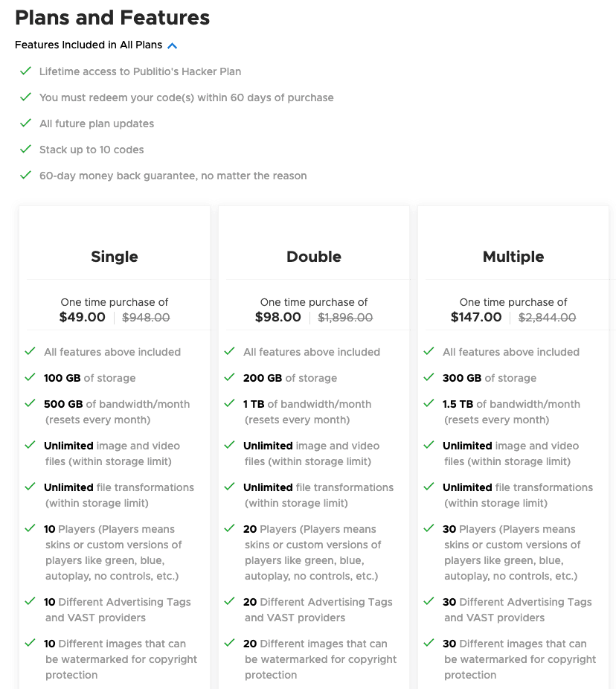This screenshot has height=689, width=616.
Task: Collapse the Features Included in All Plans chevron
Action: point(173,45)
